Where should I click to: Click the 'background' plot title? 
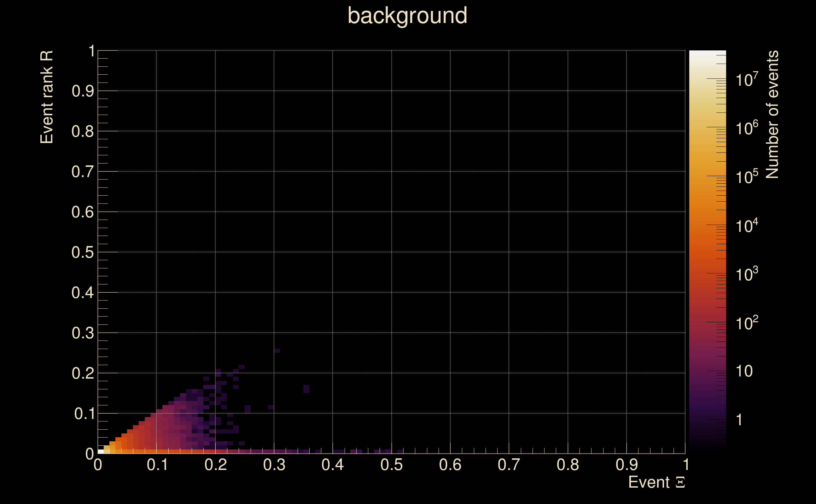407,16
